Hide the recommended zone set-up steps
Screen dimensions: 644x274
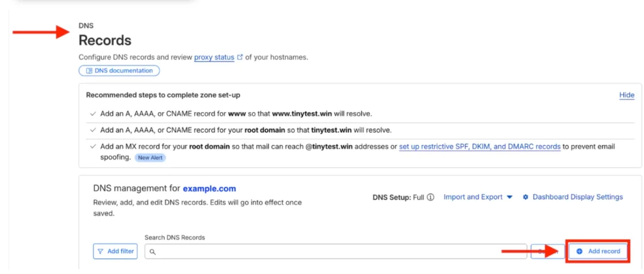click(627, 95)
